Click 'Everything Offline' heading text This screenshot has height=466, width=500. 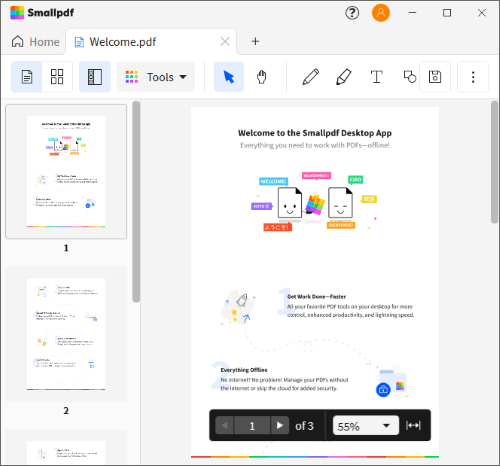[x=244, y=370]
